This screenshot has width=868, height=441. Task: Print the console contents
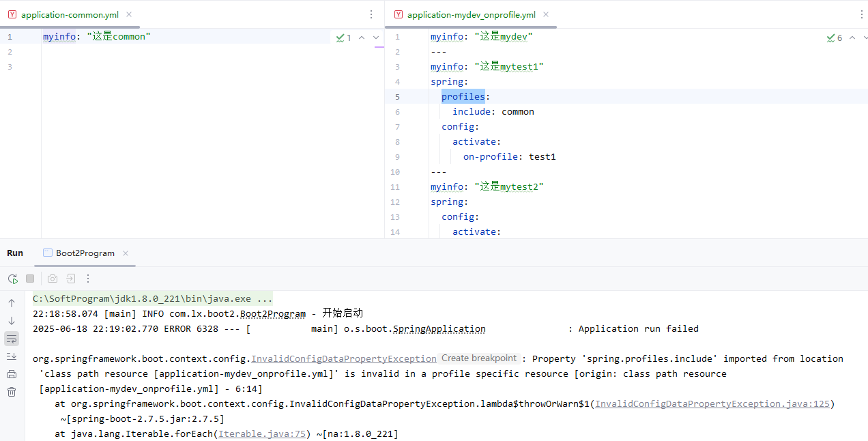tap(12, 373)
